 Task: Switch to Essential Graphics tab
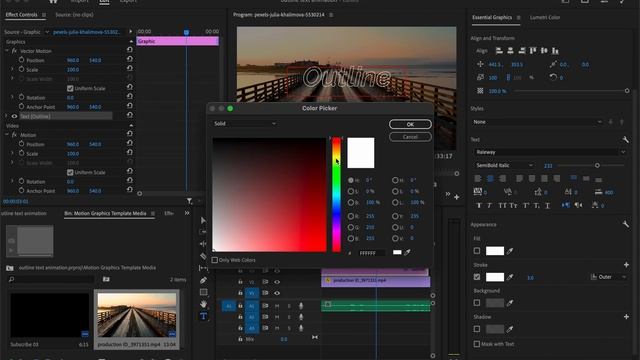[x=491, y=18]
